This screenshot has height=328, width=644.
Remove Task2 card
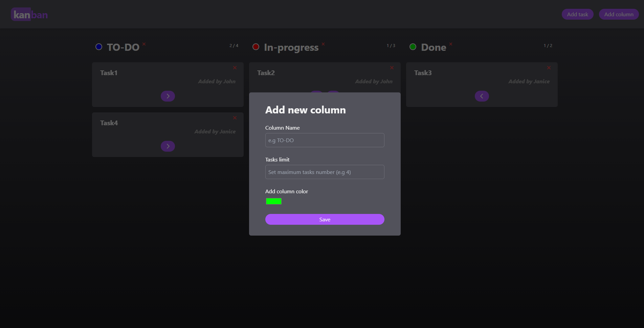tap(392, 68)
